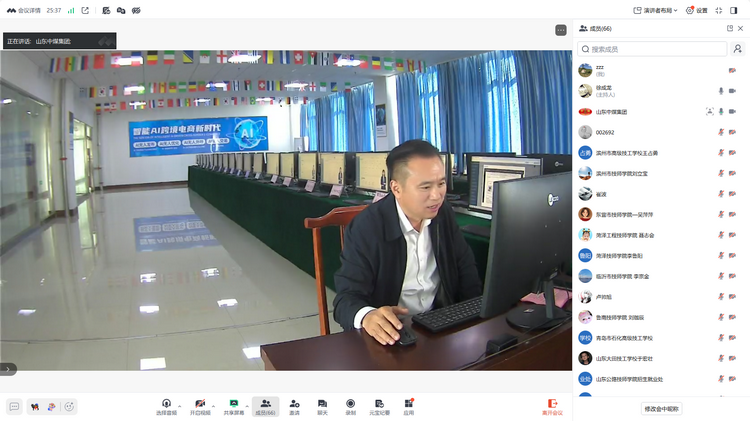750x421 pixels.
Task: Expand the arrow next to 选择音频
Action: click(x=180, y=406)
